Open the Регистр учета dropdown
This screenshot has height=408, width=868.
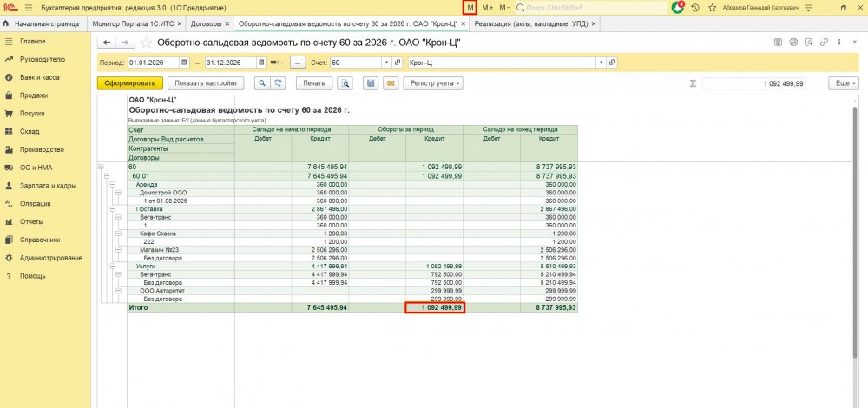point(433,83)
